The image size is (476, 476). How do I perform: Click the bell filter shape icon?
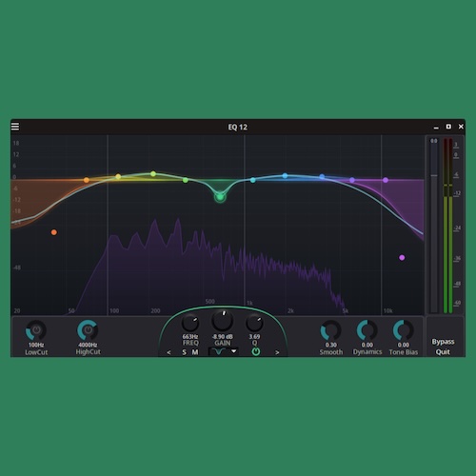[x=219, y=351]
